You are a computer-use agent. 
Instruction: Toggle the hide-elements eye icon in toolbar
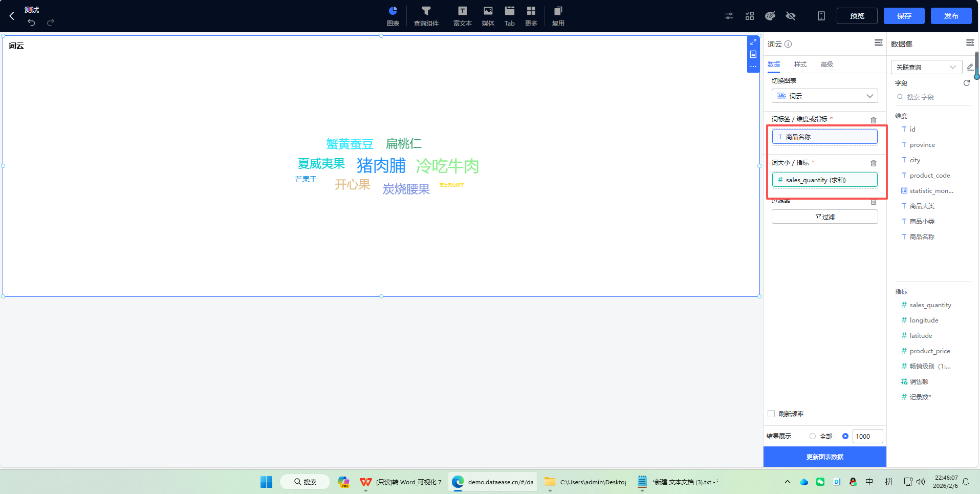click(x=791, y=16)
